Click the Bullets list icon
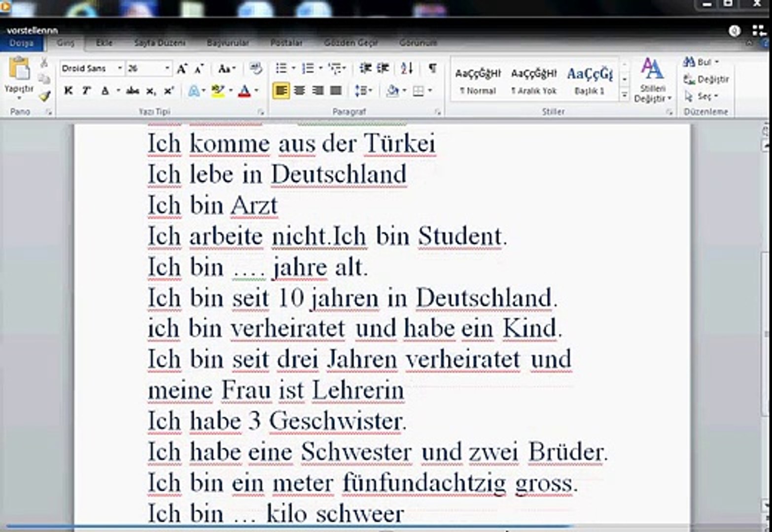 tap(281, 68)
